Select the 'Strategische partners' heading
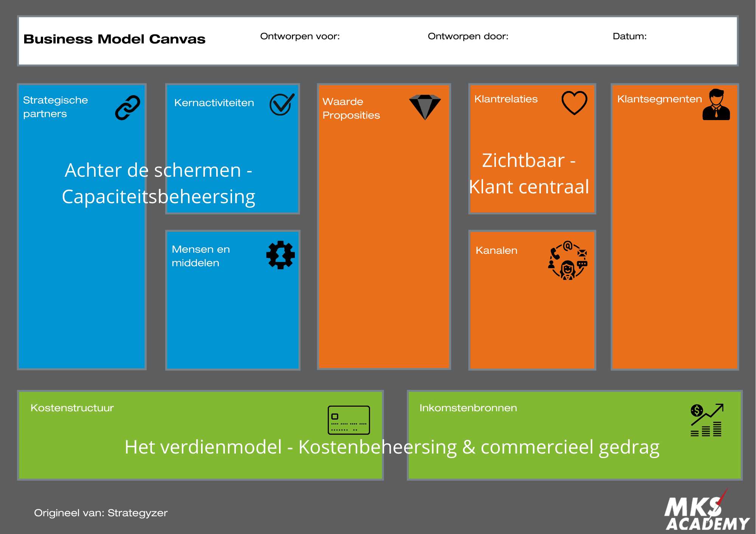 coord(56,107)
